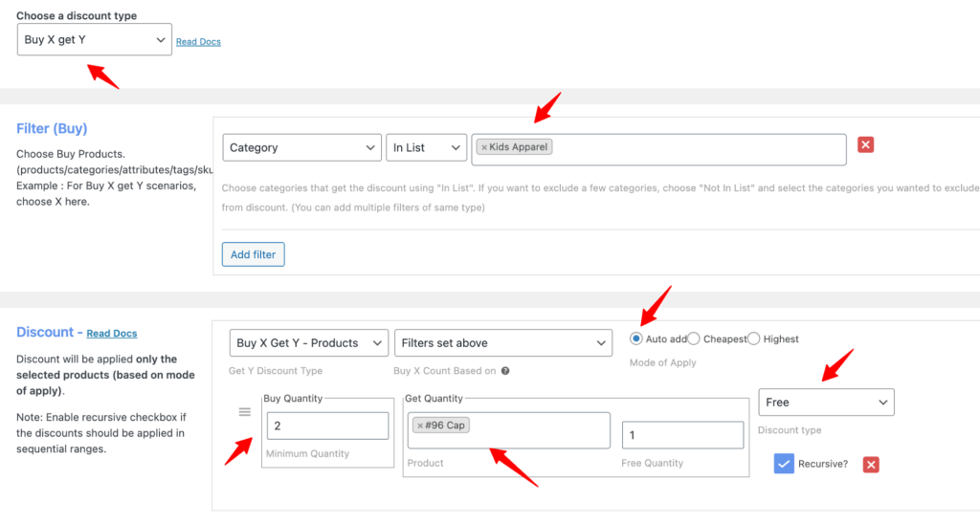
Task: Expand the Free discount type dropdown
Action: point(826,403)
